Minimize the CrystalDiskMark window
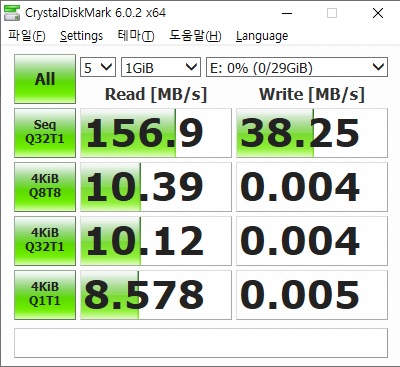This screenshot has width=400, height=367. pos(287,13)
